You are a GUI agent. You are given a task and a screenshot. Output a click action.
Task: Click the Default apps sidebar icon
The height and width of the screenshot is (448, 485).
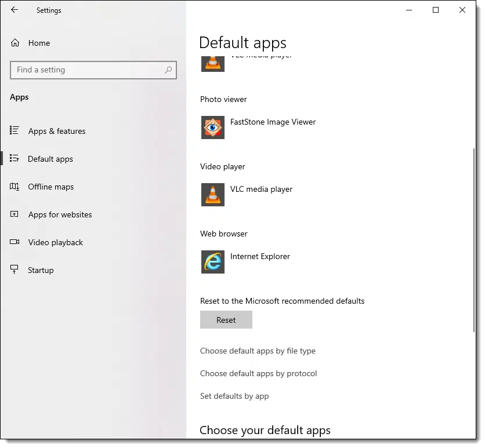[x=15, y=158]
